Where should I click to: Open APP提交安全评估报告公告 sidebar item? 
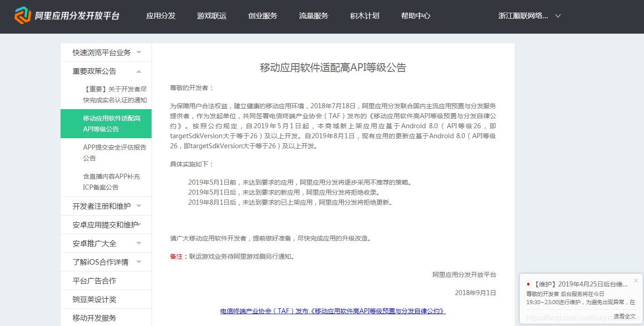point(115,153)
